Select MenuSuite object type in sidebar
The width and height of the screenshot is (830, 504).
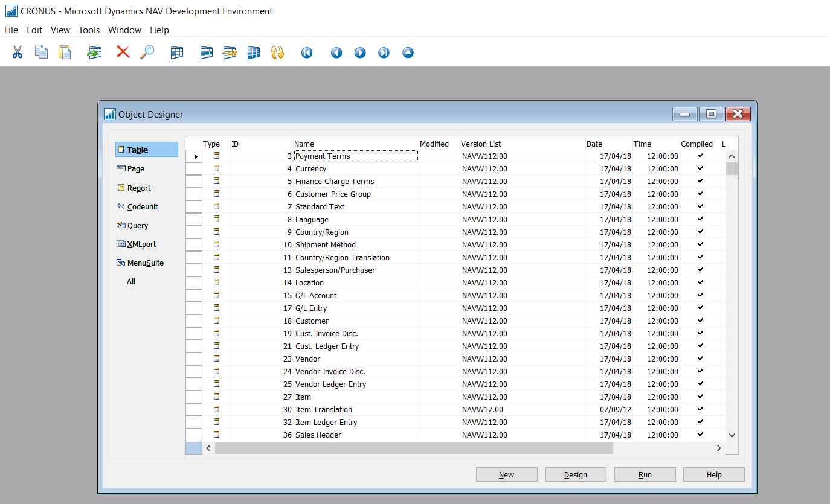140,263
